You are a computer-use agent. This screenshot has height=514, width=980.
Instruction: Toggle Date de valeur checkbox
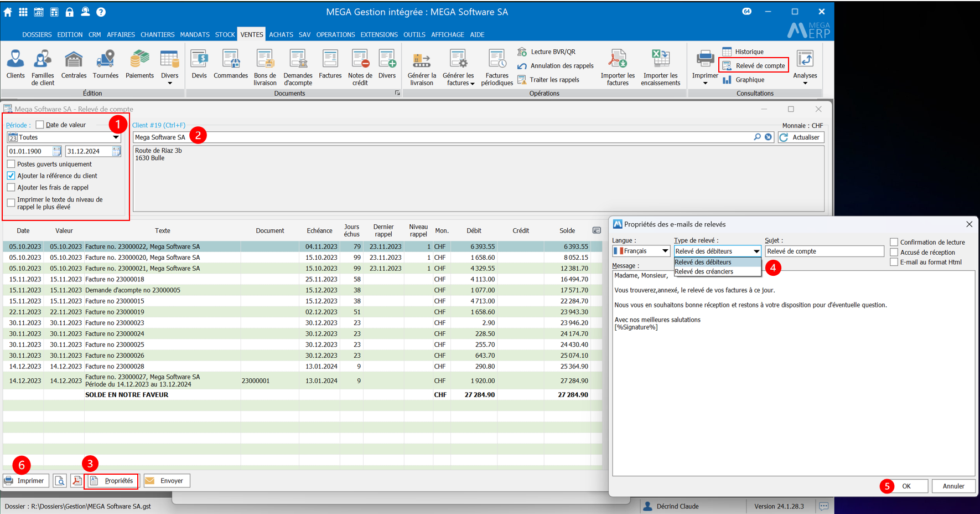40,125
